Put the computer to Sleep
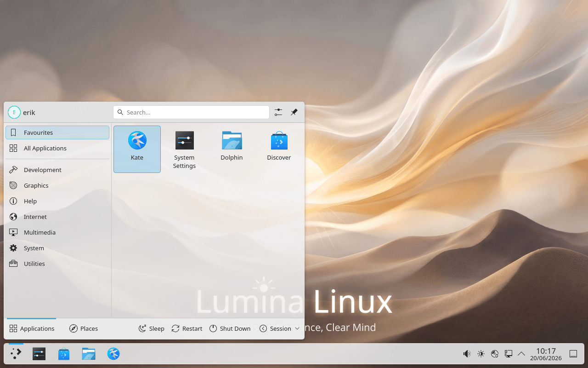This screenshot has width=588, height=368. point(152,328)
